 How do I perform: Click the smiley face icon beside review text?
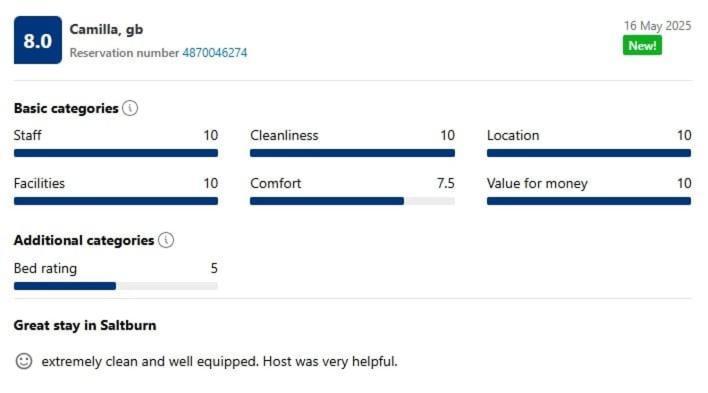24,361
